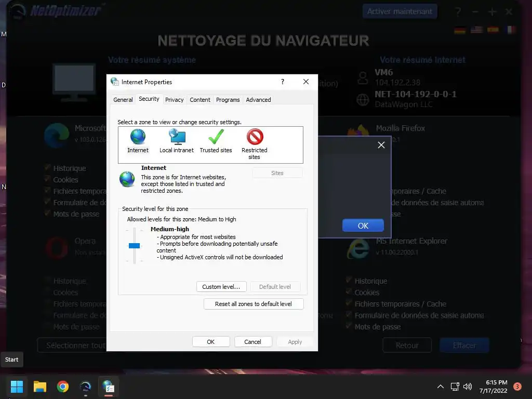The height and width of the screenshot is (399, 532).
Task: Click Activer maintenant in NetOptimizer
Action: [400, 11]
